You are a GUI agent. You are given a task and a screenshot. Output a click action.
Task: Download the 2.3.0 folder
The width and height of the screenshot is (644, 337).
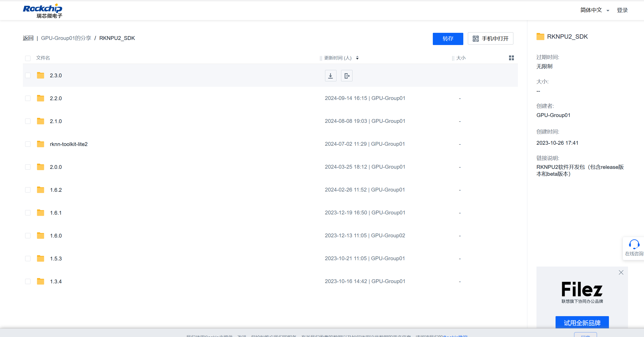point(330,76)
